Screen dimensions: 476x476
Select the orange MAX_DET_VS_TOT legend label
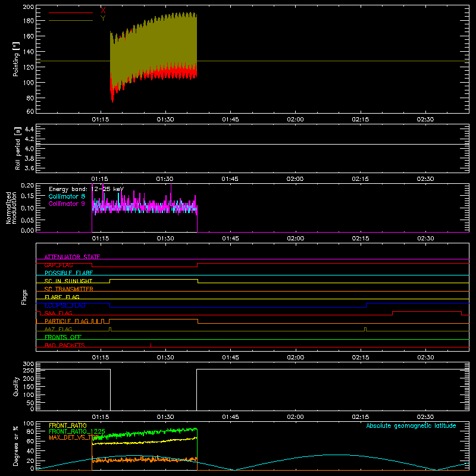tap(74, 438)
